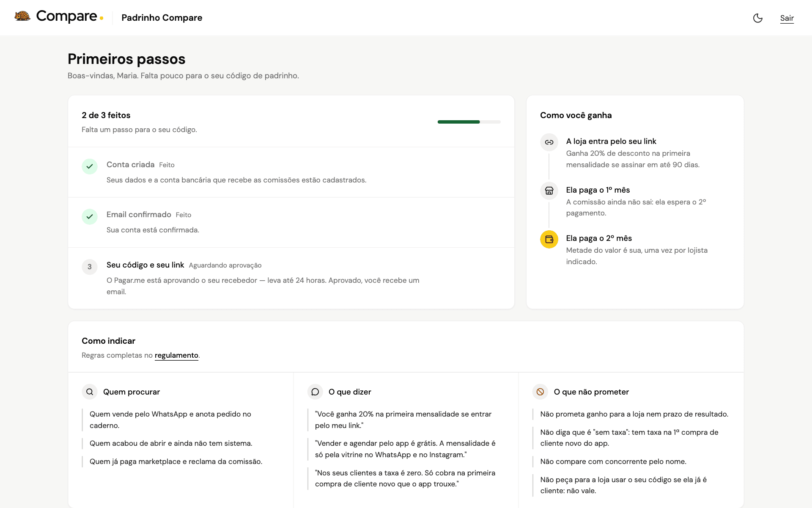This screenshot has height=508, width=812.
Task: Click the "Como indicar" section heading
Action: coord(108,341)
